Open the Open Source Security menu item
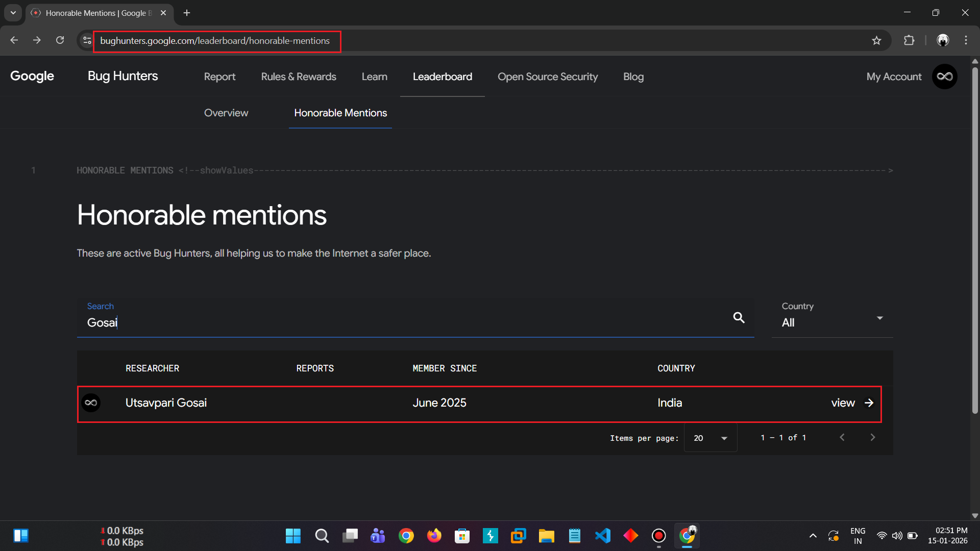The height and width of the screenshot is (551, 980). (x=548, y=77)
